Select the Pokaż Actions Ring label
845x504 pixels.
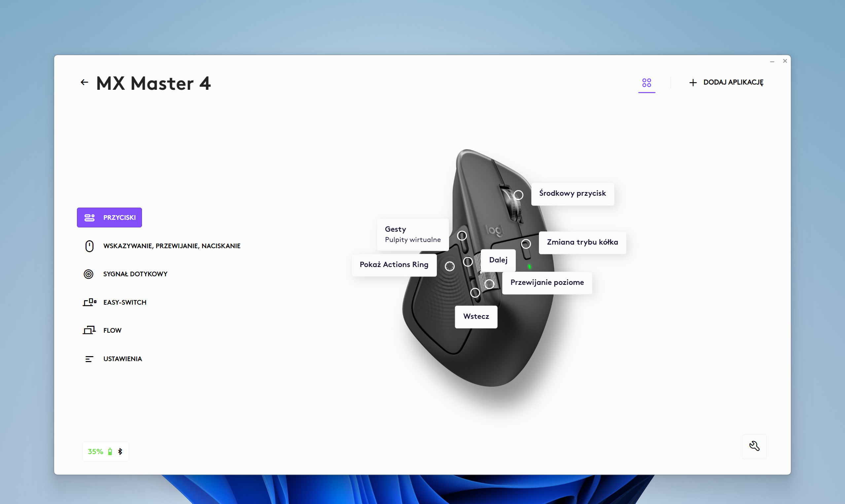(x=394, y=265)
